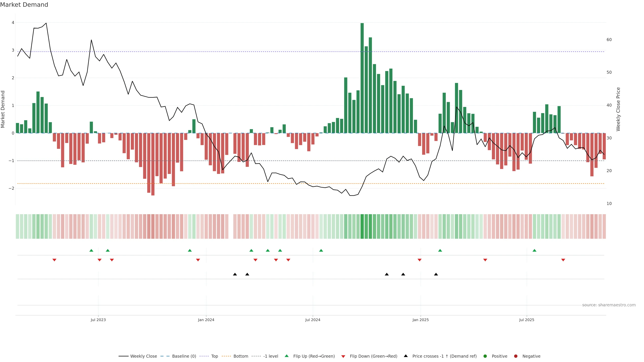644x362 pixels.
Task: Click the black Price crosses legend triangle
Action: (406, 356)
